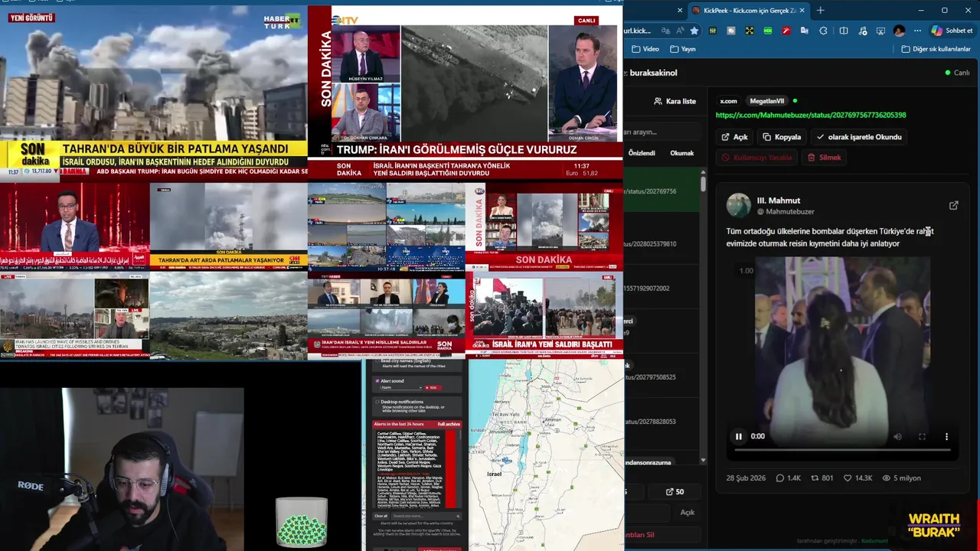Mute the tweet video volume icon

(897, 436)
